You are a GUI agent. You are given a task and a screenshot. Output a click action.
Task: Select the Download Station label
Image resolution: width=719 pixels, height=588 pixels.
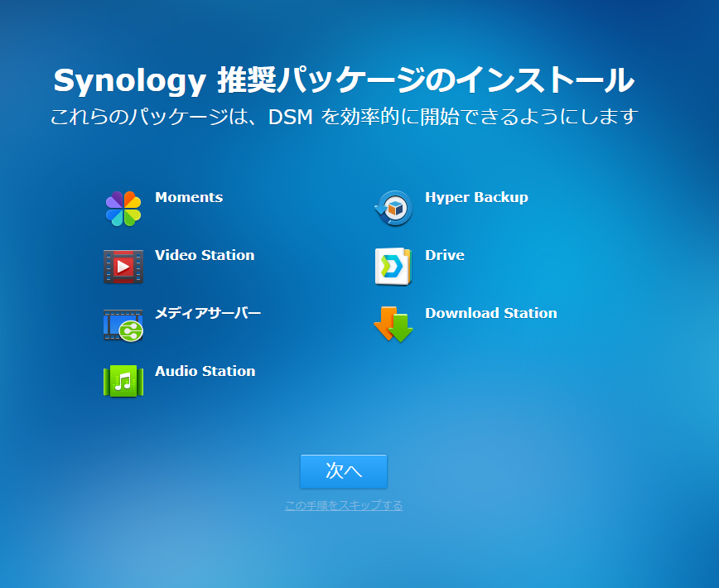[490, 313]
